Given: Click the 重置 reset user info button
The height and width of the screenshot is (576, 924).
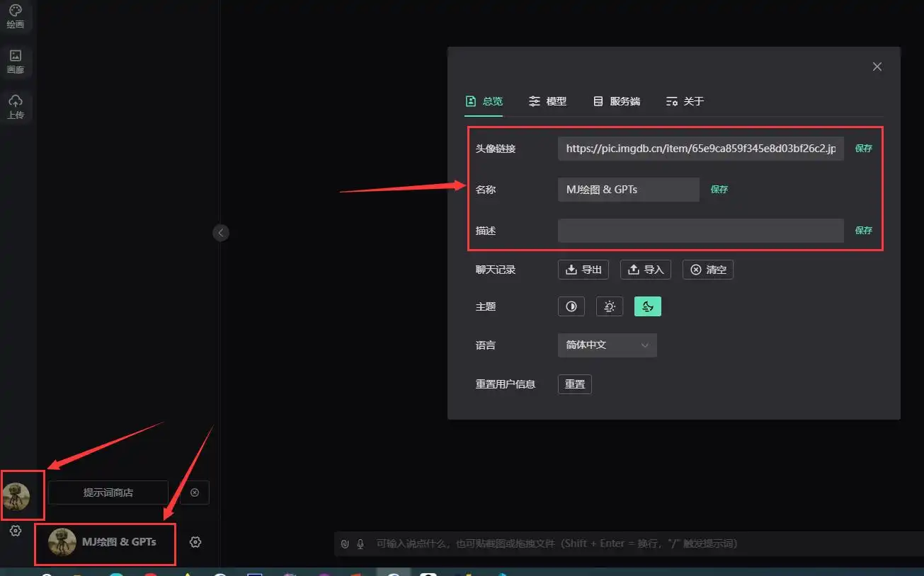Looking at the screenshot, I should pos(574,384).
